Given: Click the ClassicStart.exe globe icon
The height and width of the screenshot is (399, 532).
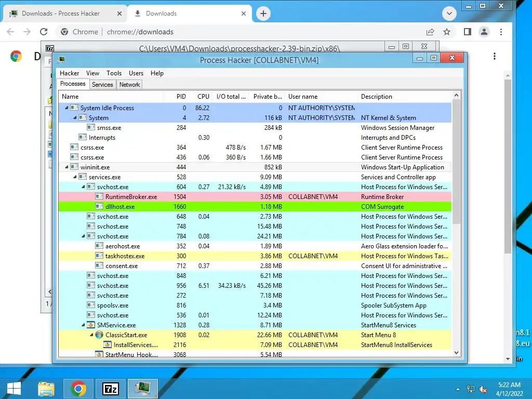Looking at the screenshot, I should pos(99,335).
